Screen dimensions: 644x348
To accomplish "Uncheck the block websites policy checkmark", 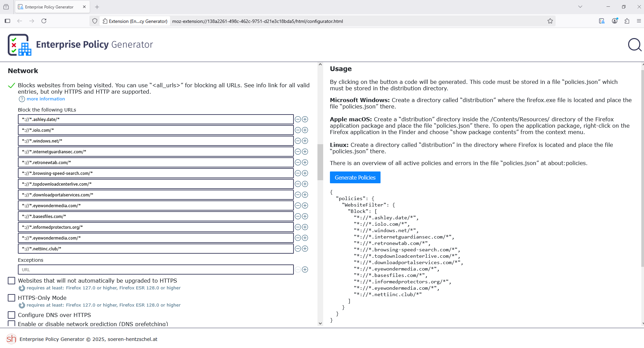I will pos(11,86).
